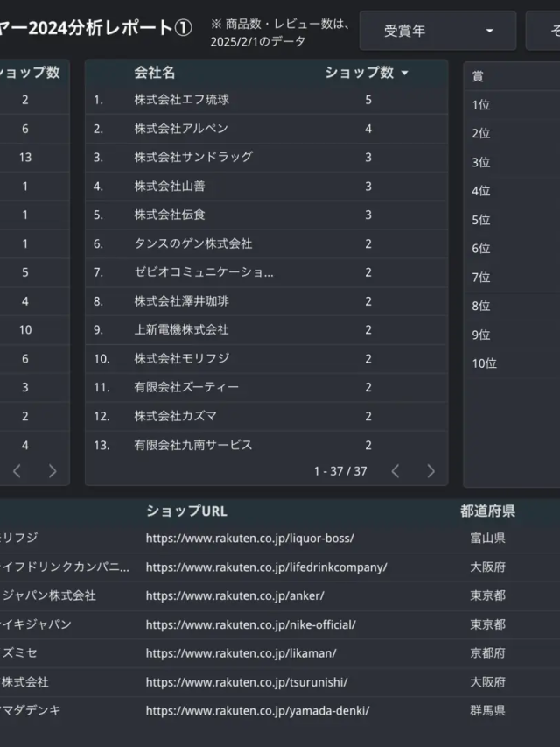Viewport: 560px width, 747px height.
Task: Click sort arrow beside company table ショップ数
Action: (x=404, y=74)
